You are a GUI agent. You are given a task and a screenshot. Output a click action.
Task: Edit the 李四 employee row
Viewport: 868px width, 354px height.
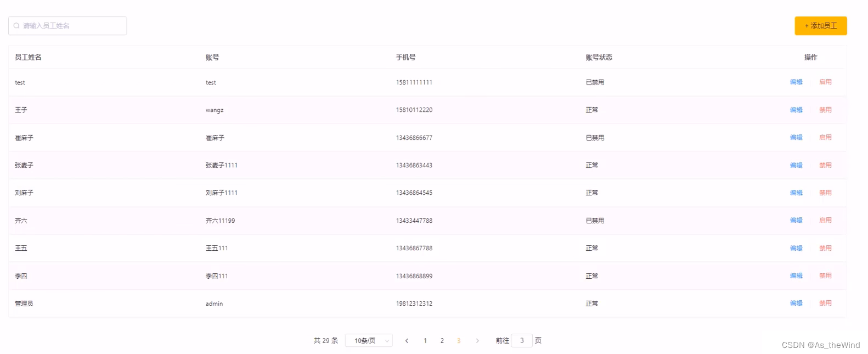pos(796,276)
